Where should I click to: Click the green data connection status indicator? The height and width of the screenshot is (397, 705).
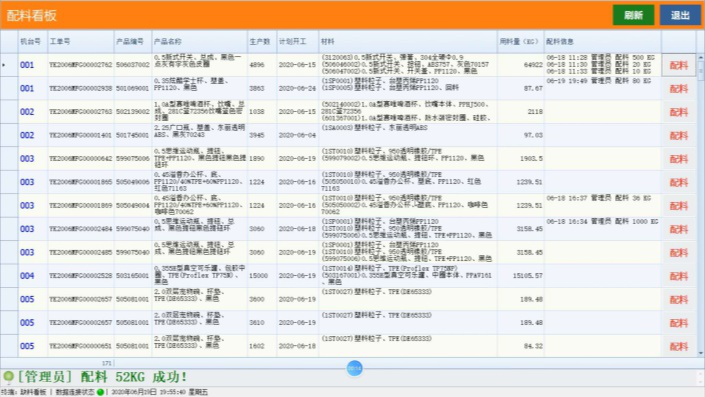(100, 392)
